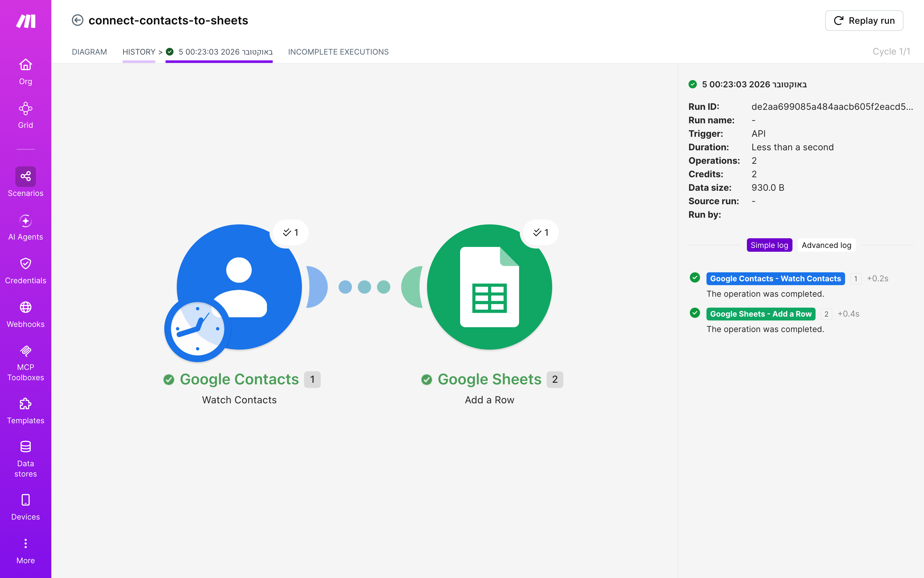Click Google Contacts - Watch Contacts log tag
The image size is (924, 578).
pos(775,279)
